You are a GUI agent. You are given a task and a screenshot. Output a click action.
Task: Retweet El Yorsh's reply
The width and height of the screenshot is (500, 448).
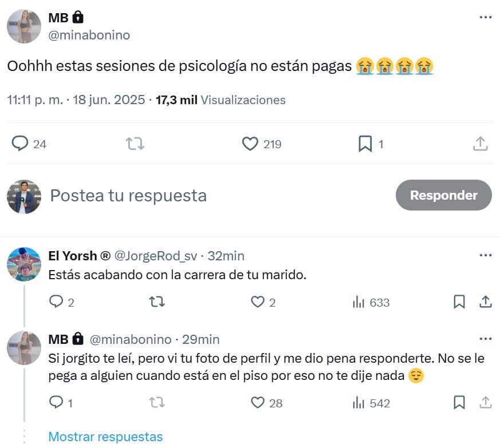coord(156,302)
